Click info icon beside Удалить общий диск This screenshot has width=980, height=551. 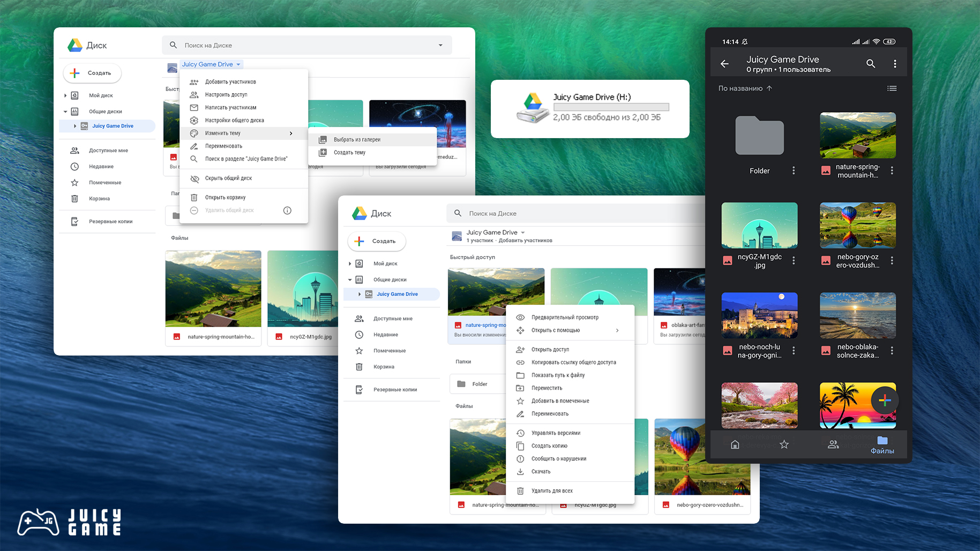click(x=287, y=210)
